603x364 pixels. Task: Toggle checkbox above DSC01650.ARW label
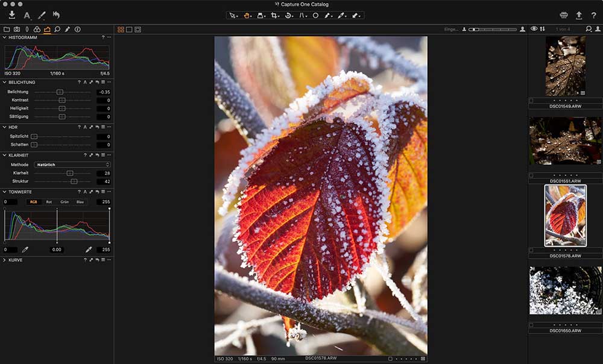[531, 325]
